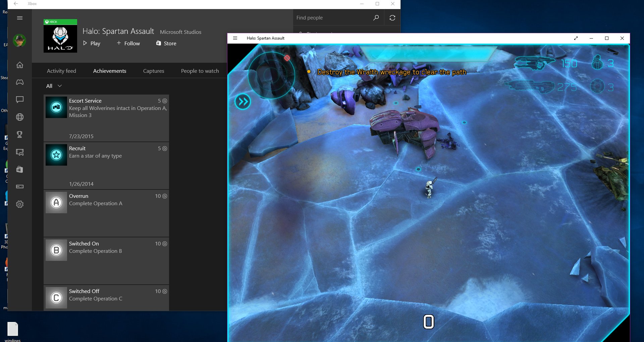The height and width of the screenshot is (342, 644).
Task: Open the Xbox app hamburger menu
Action: tap(20, 18)
